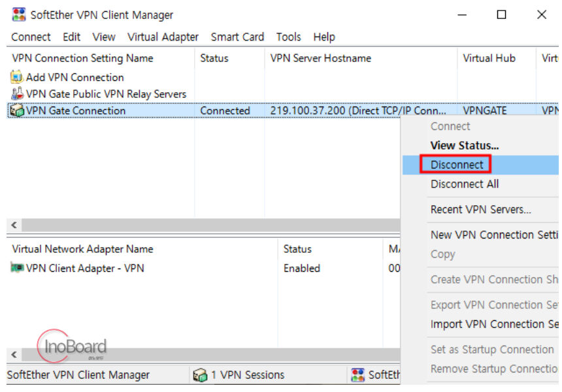Click the VPN Client Adapter network card icon
This screenshot has height=392, width=562.
[17, 268]
